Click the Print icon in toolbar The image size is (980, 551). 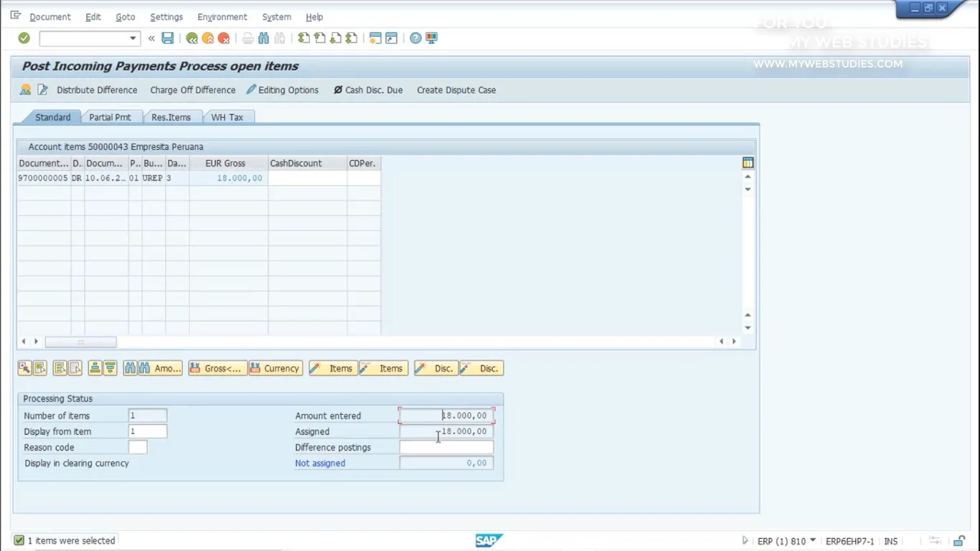point(248,38)
